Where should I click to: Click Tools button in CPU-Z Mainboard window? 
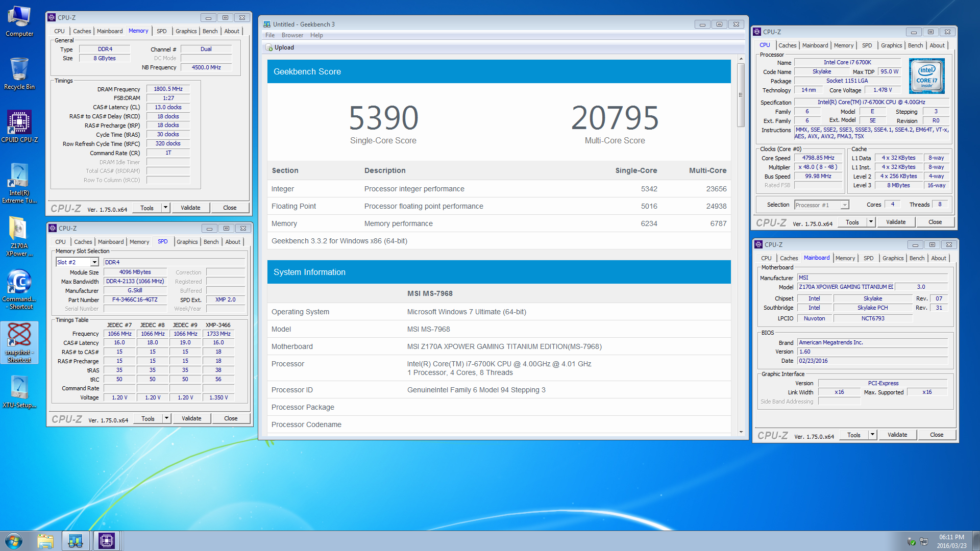(854, 435)
